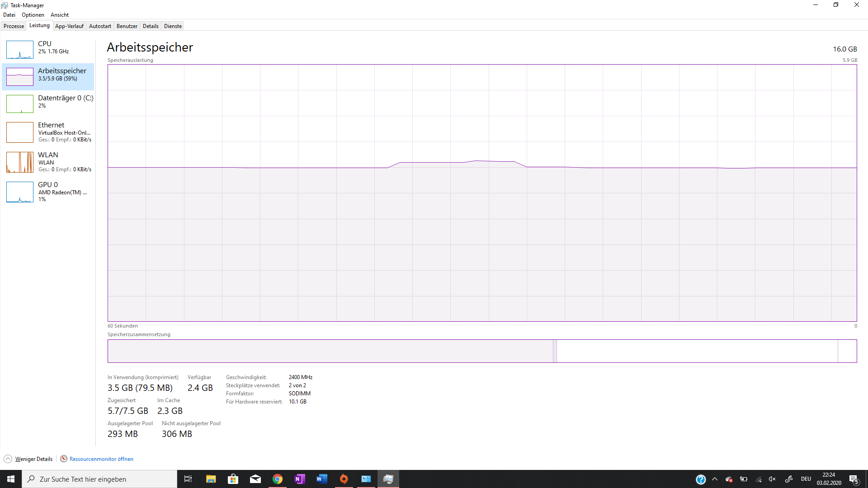Screen dimensions: 868x488
Task: Click the taskbar search field
Action: [99, 479]
